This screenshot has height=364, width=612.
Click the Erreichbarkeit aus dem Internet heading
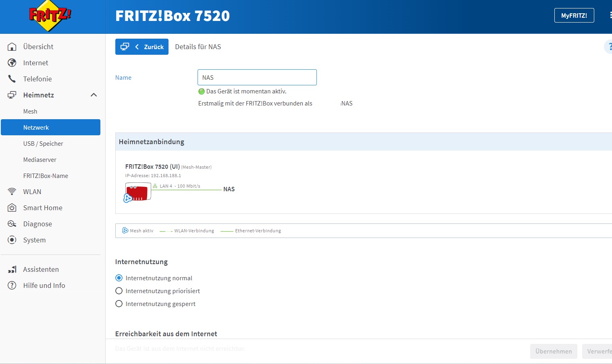pos(166,334)
